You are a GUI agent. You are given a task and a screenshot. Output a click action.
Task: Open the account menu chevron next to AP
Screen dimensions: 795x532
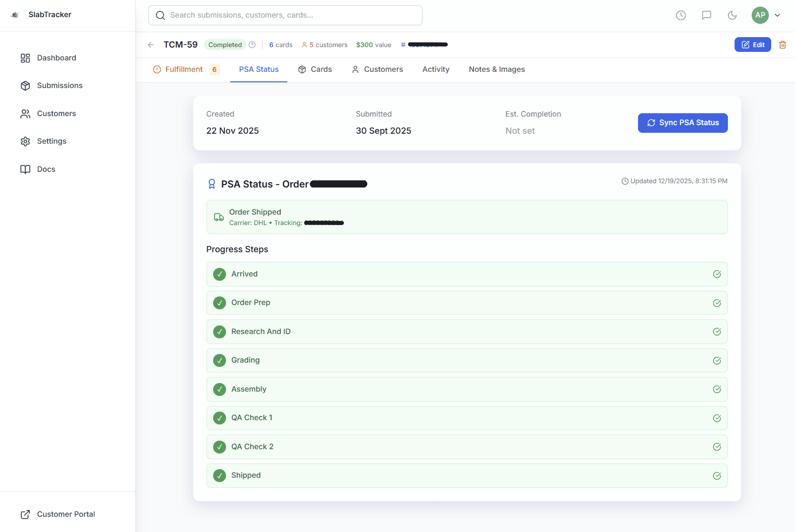click(777, 15)
